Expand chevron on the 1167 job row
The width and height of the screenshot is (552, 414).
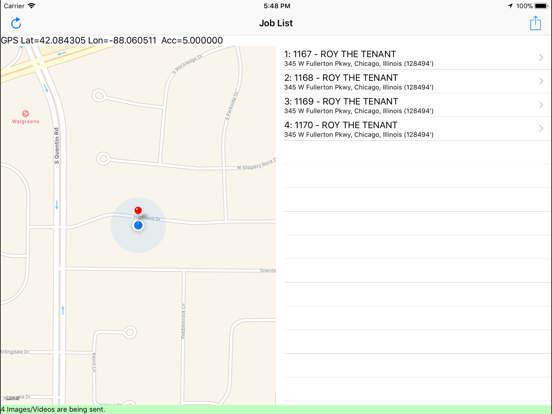[541, 57]
